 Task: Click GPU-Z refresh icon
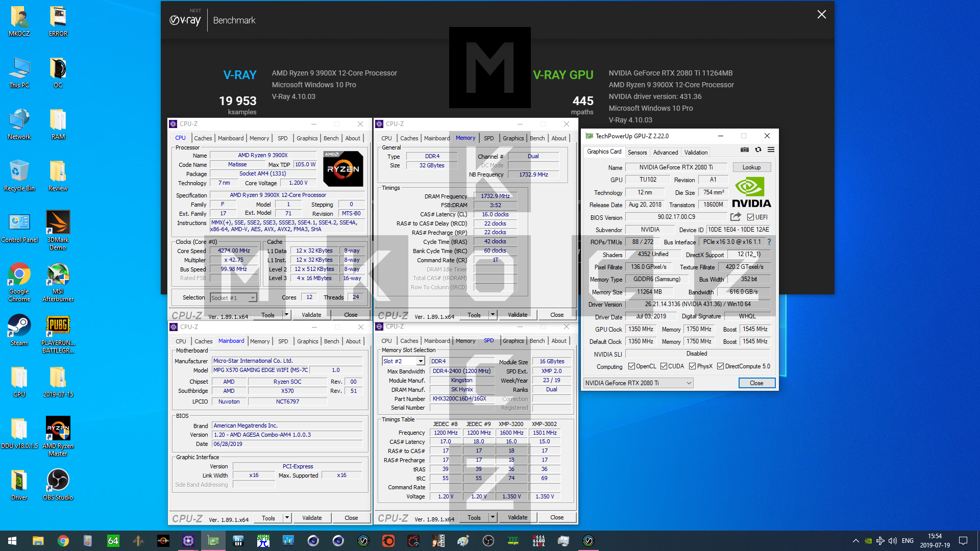coord(758,149)
